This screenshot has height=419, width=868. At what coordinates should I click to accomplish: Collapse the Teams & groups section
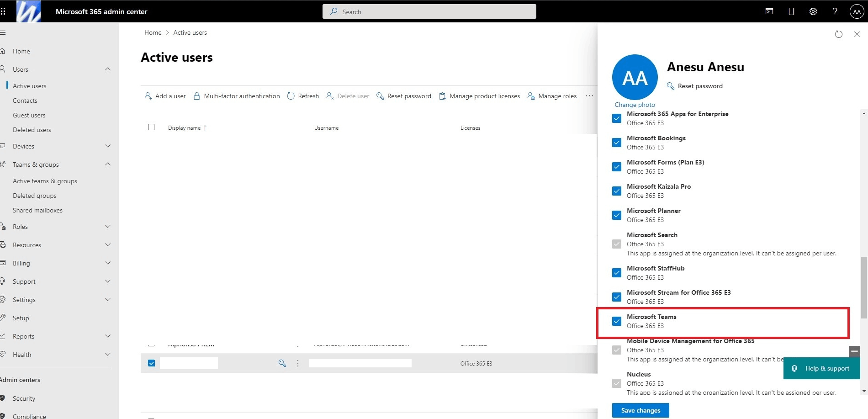click(108, 164)
